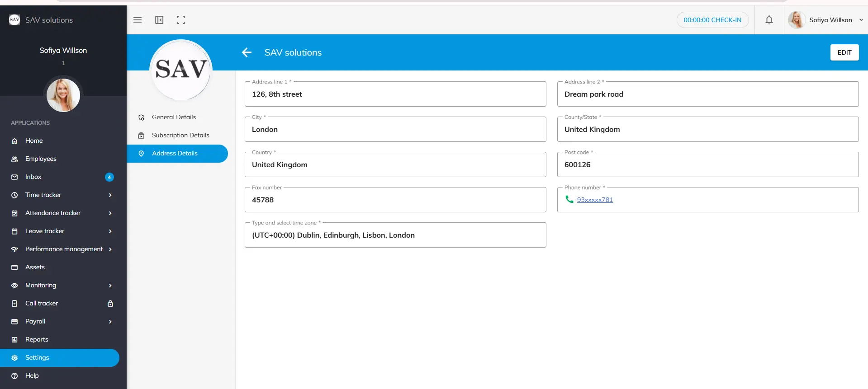Expand the Time tracker submenu
The image size is (868, 389).
(110, 195)
